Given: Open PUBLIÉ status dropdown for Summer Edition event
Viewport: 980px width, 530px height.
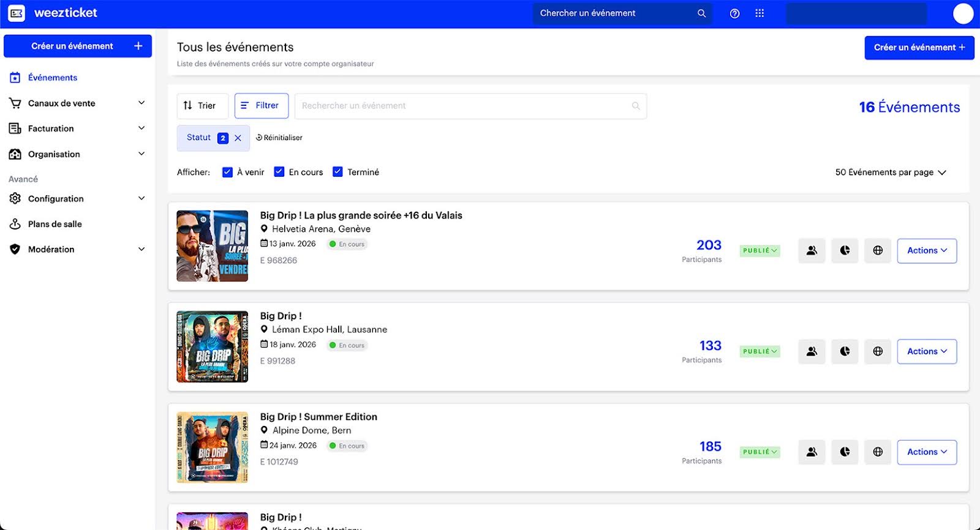Looking at the screenshot, I should point(760,452).
